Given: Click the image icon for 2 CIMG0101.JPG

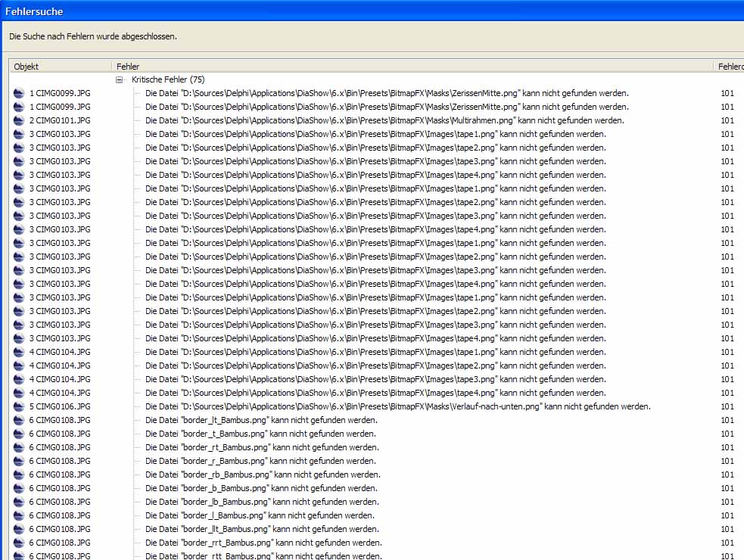Looking at the screenshot, I should pos(19,120).
